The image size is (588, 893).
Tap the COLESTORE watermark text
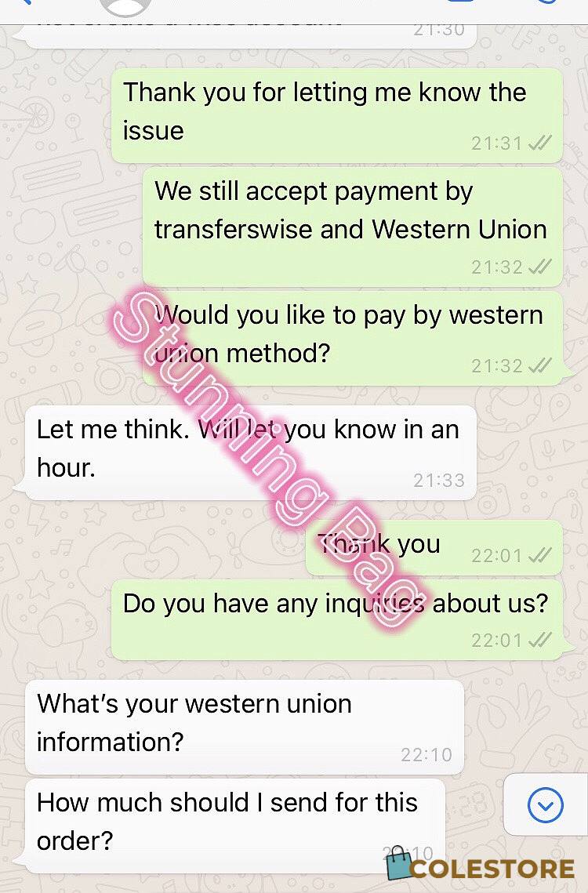tap(492, 869)
